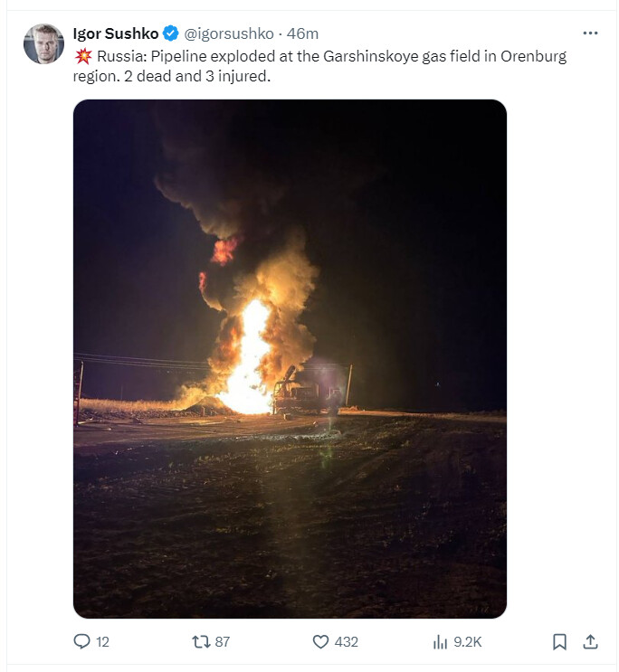Screen dimensions: 619x672
Task: Click the 87 reposts count
Action: 223,642
